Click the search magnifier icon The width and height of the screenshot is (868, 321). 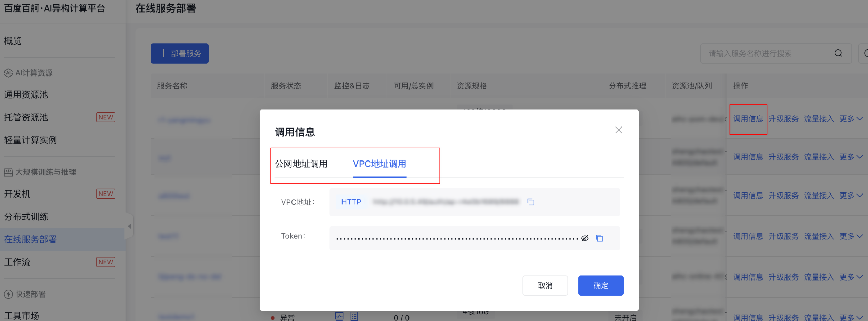(x=838, y=53)
